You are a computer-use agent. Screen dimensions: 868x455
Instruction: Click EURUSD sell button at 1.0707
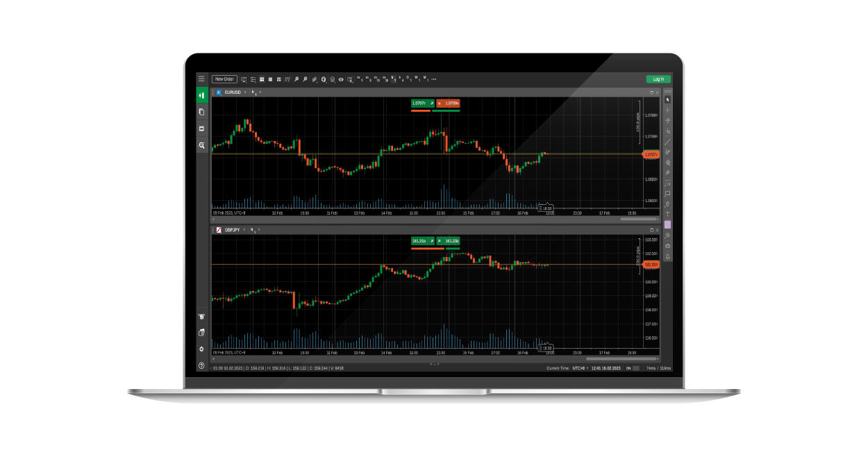tap(422, 103)
